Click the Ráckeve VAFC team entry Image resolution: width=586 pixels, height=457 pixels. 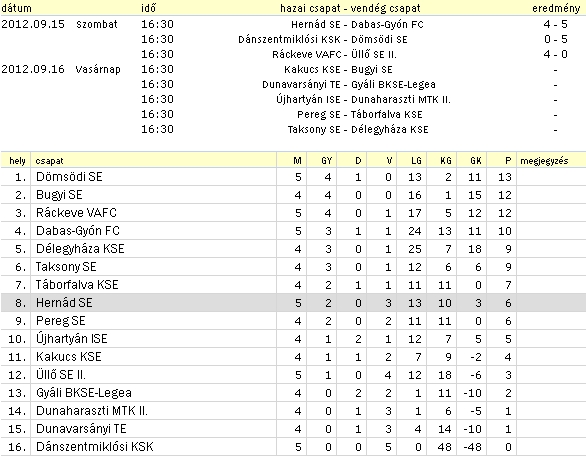click(76, 213)
